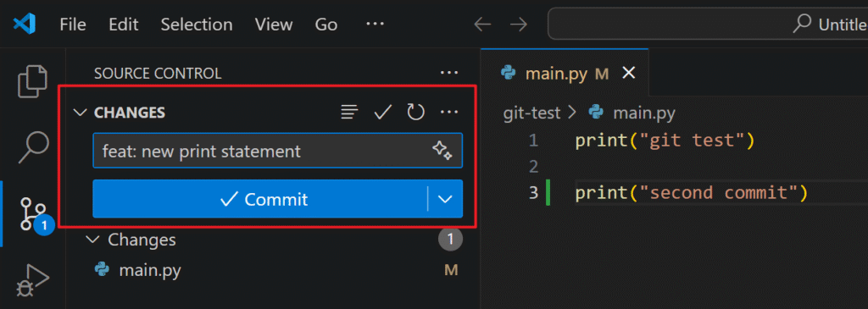Open the Search view in activity bar
Image resolution: width=868 pixels, height=309 pixels.
tap(34, 146)
